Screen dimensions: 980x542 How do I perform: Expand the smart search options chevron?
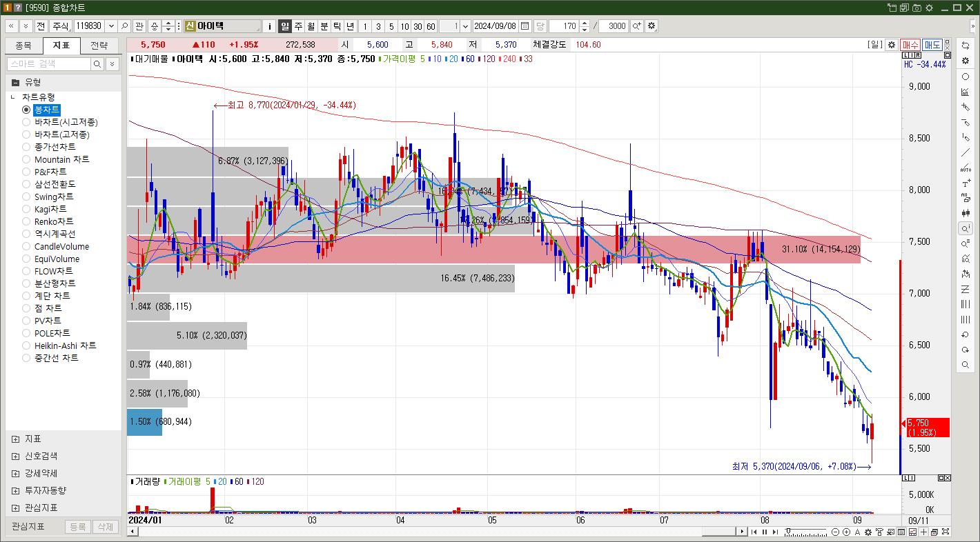[112, 63]
